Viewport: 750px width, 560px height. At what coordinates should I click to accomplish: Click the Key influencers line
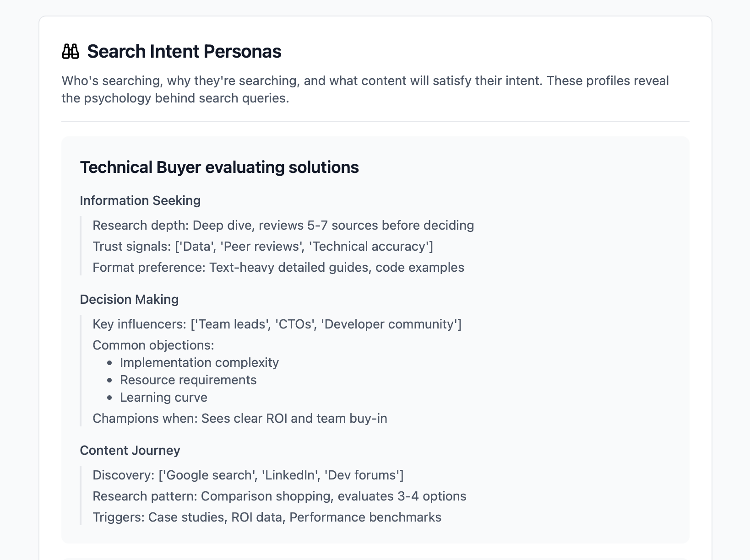pos(277,324)
